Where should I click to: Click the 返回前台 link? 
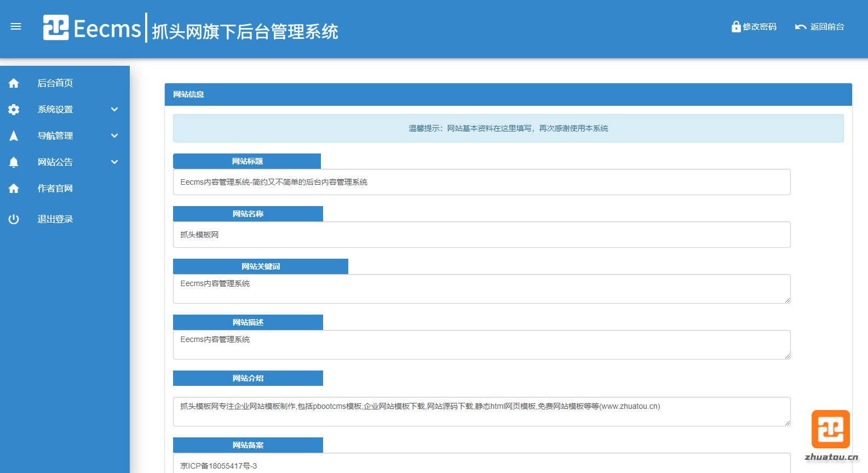pos(827,26)
